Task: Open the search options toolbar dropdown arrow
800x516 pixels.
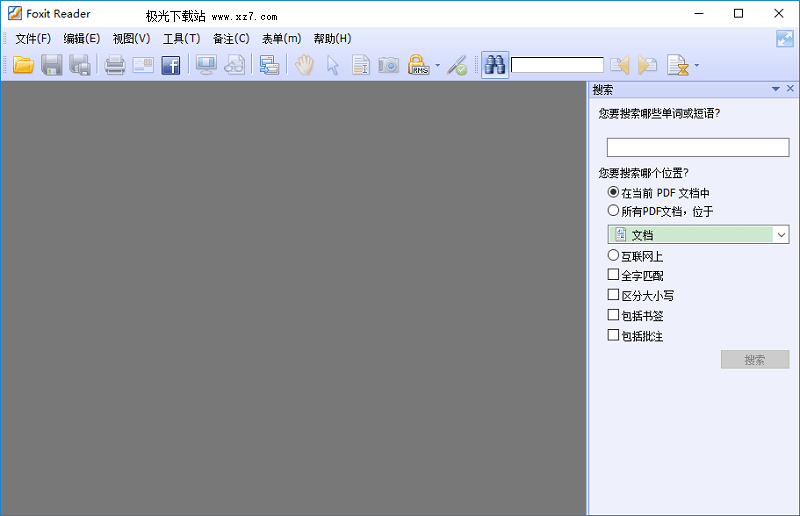Action: (697, 65)
